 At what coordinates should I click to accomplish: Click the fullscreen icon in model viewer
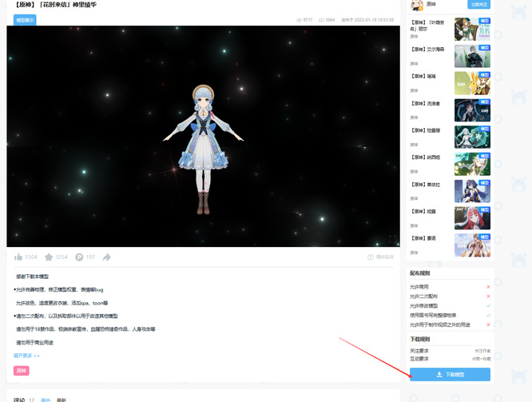tap(391, 239)
